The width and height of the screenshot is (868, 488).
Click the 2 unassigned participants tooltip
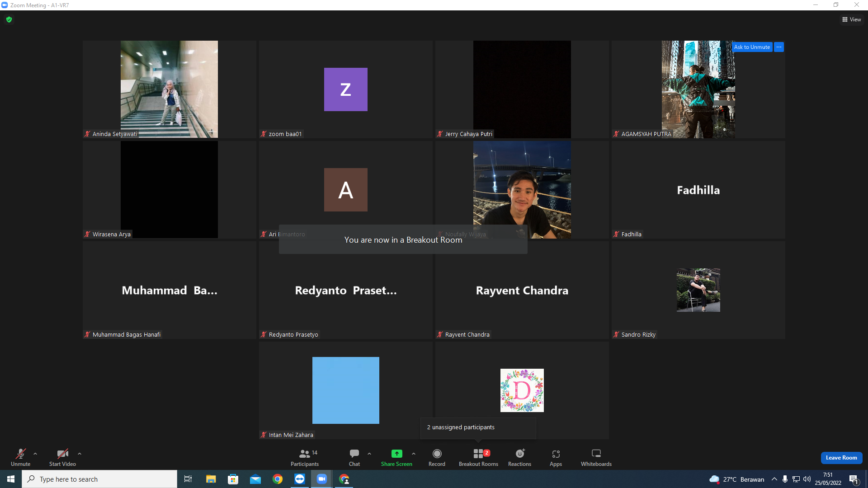478,427
